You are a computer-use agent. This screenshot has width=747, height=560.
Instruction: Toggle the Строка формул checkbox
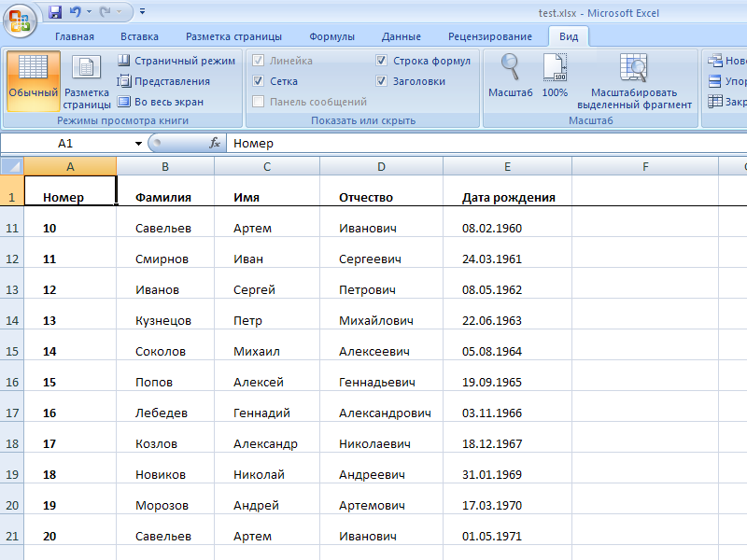click(381, 61)
